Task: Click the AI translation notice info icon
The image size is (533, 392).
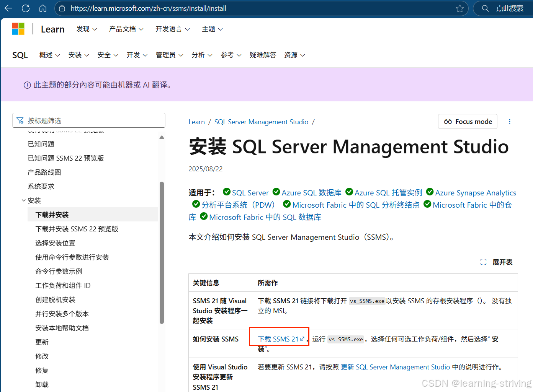Action: click(x=27, y=85)
